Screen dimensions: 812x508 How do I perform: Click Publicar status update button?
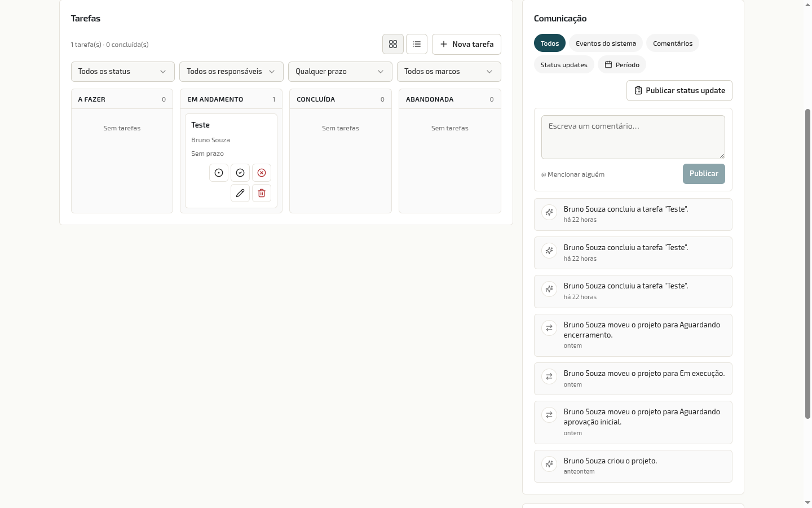click(679, 90)
